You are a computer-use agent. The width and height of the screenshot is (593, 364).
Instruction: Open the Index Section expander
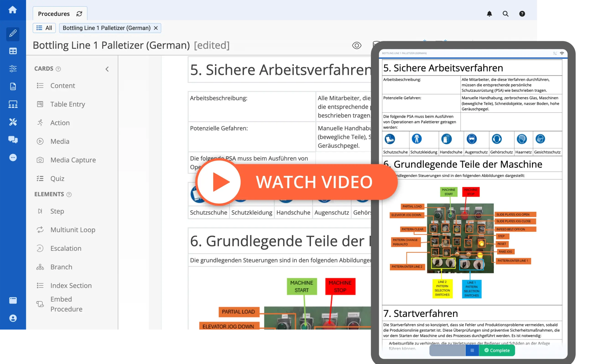(71, 285)
